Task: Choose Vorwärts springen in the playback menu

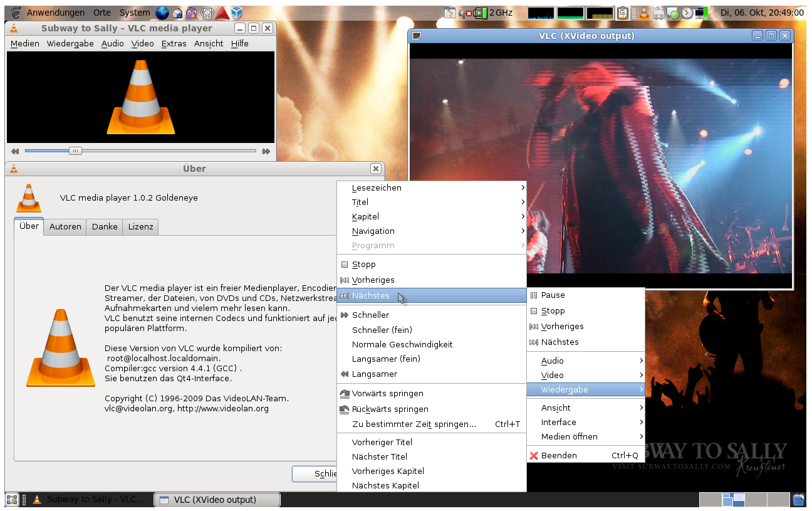Action: (x=387, y=394)
